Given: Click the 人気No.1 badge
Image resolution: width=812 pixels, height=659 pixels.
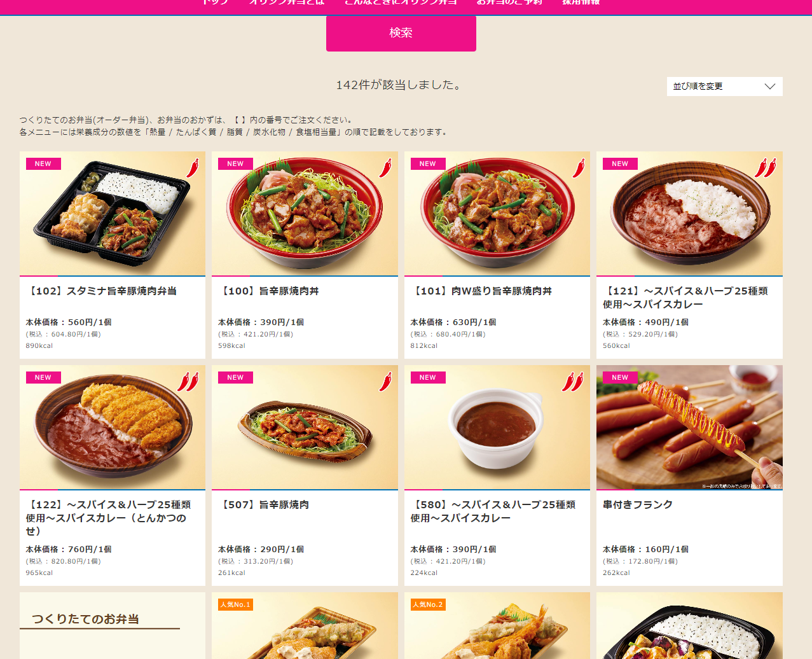Looking at the screenshot, I should 235,604.
